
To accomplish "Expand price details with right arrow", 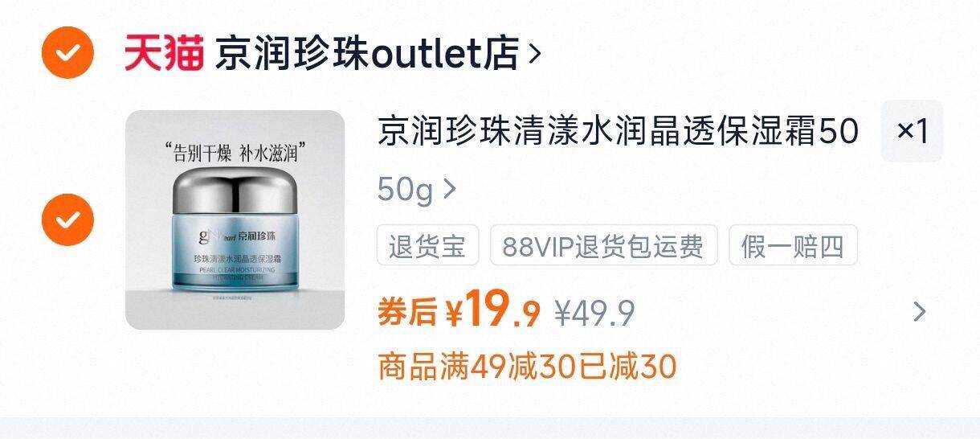I will (x=921, y=312).
